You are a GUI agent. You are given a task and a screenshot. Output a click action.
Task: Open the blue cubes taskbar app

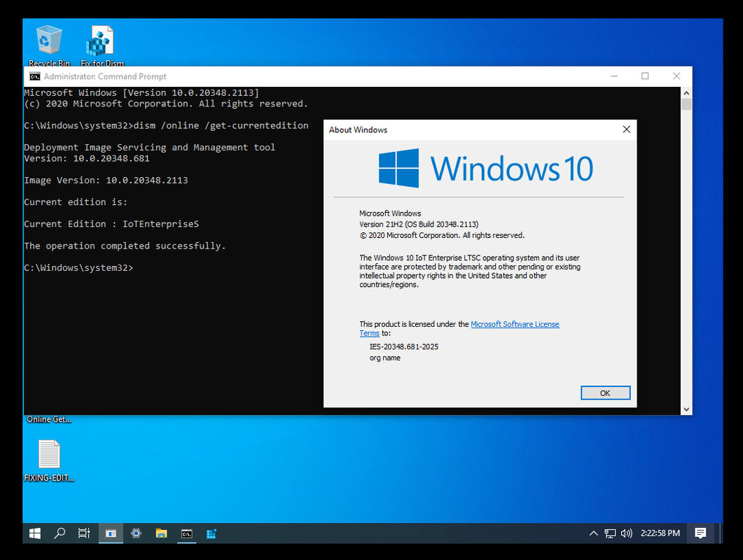pyautogui.click(x=211, y=533)
